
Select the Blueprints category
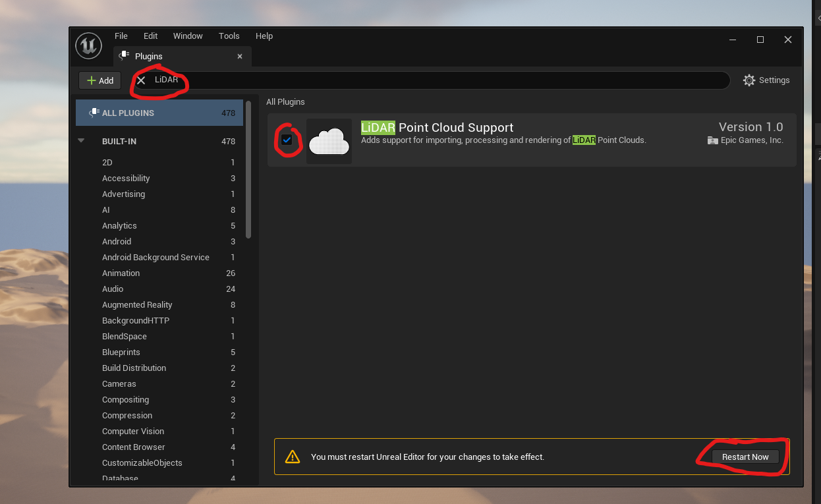coord(159,352)
